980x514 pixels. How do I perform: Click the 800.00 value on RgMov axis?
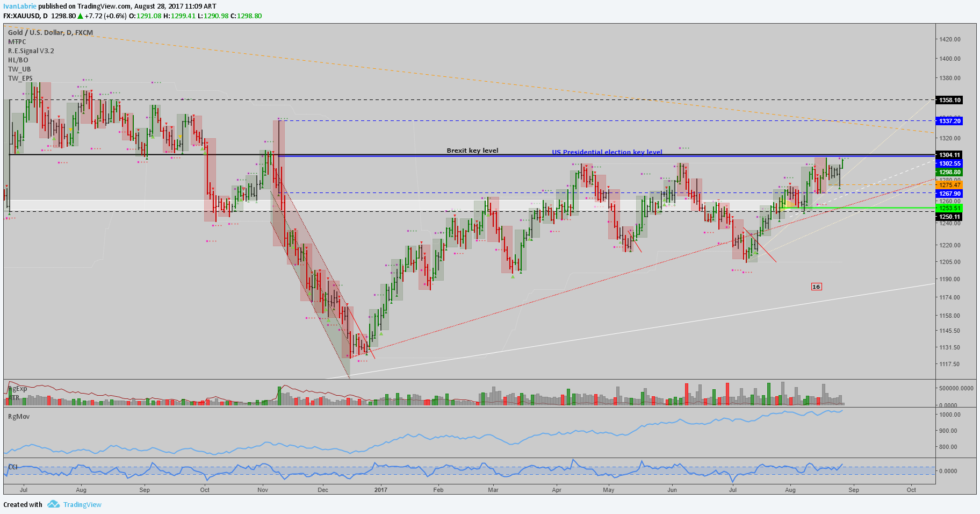pyautogui.click(x=948, y=447)
